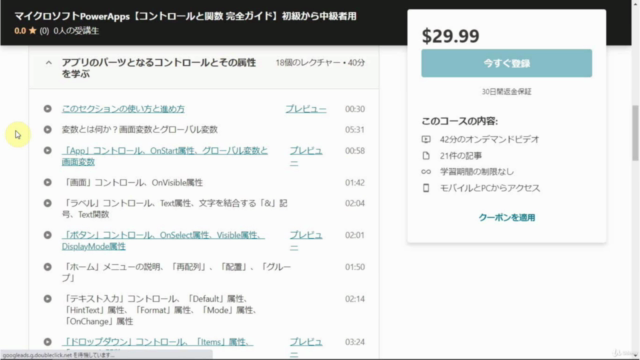The height and width of the screenshot is (360, 640).
Task: Click the duration 01:42
Action: 355,182
